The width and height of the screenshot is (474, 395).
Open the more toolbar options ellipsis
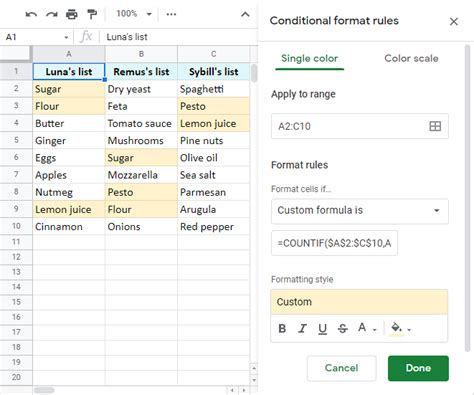(x=171, y=14)
